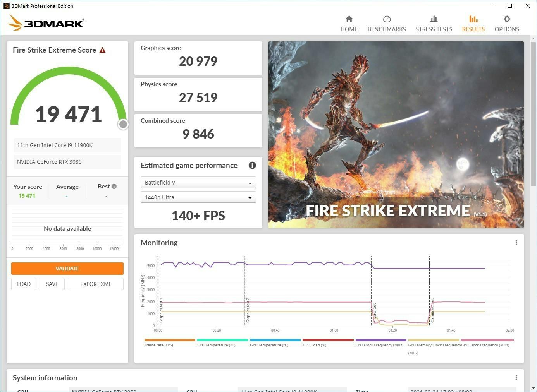Toggle CPU Temperature legend color swatch
Viewport: 537px width, 392px height.
pyautogui.click(x=222, y=340)
